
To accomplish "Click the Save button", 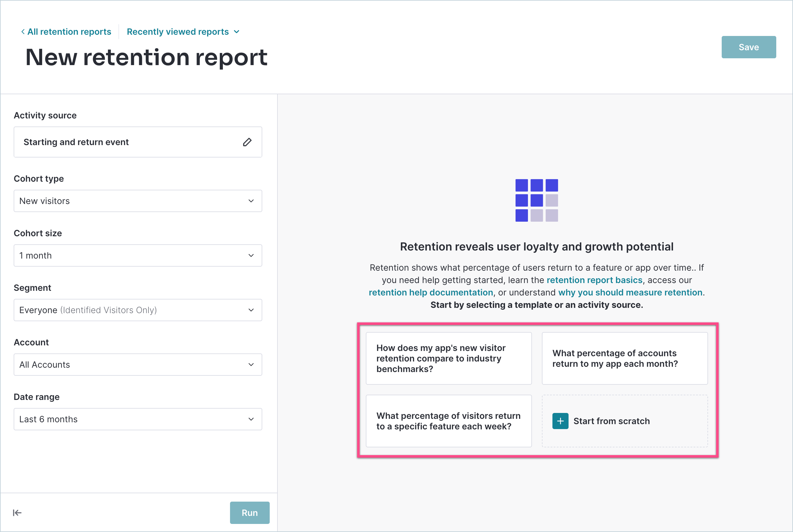I will tap(749, 47).
